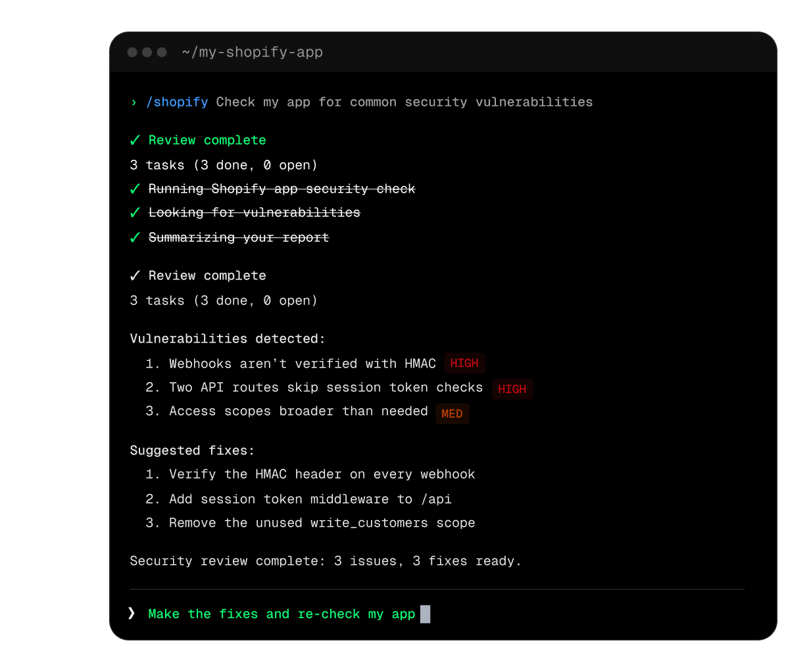The height and width of the screenshot is (672, 809).
Task: Click the blue prompt chevron before /shopify
Action: coord(134,102)
